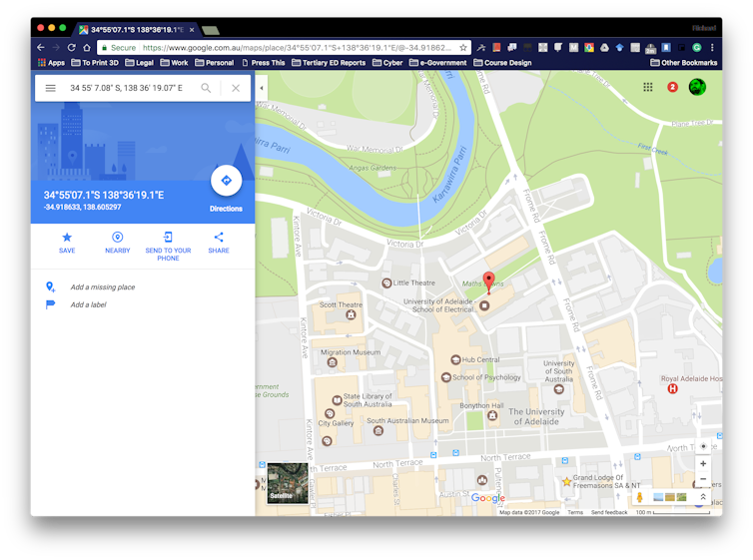Share this location
Screen dimensions: 753x560
click(x=219, y=238)
